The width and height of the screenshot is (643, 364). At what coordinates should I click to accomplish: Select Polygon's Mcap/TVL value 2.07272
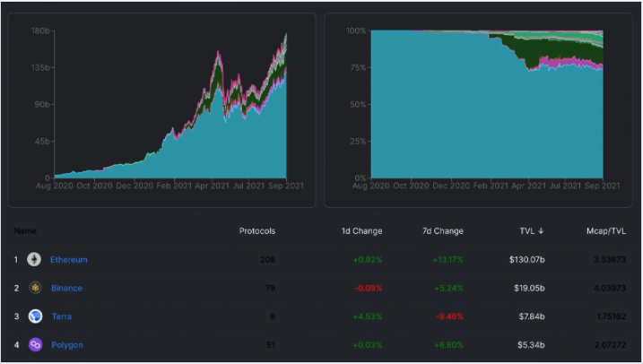coord(610,345)
